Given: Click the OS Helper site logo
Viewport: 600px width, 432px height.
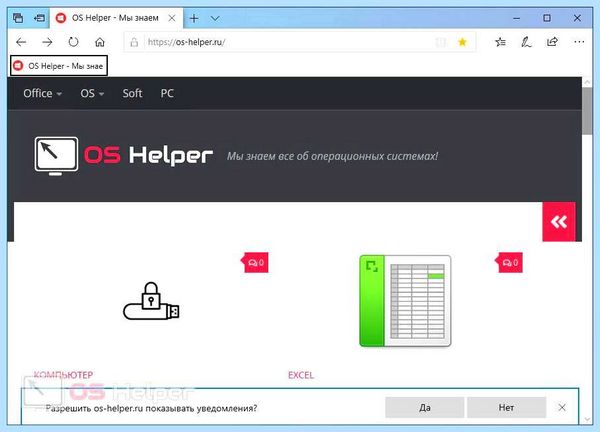Looking at the screenshot, I should click(x=123, y=156).
